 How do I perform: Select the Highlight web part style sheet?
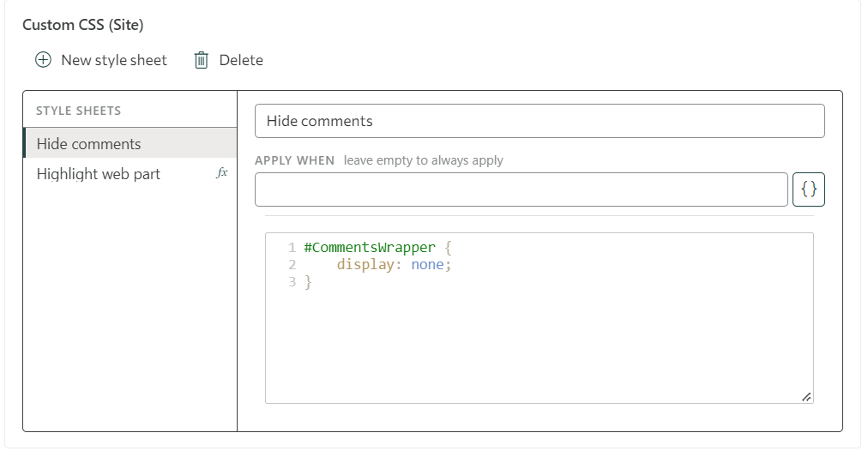tap(130, 174)
